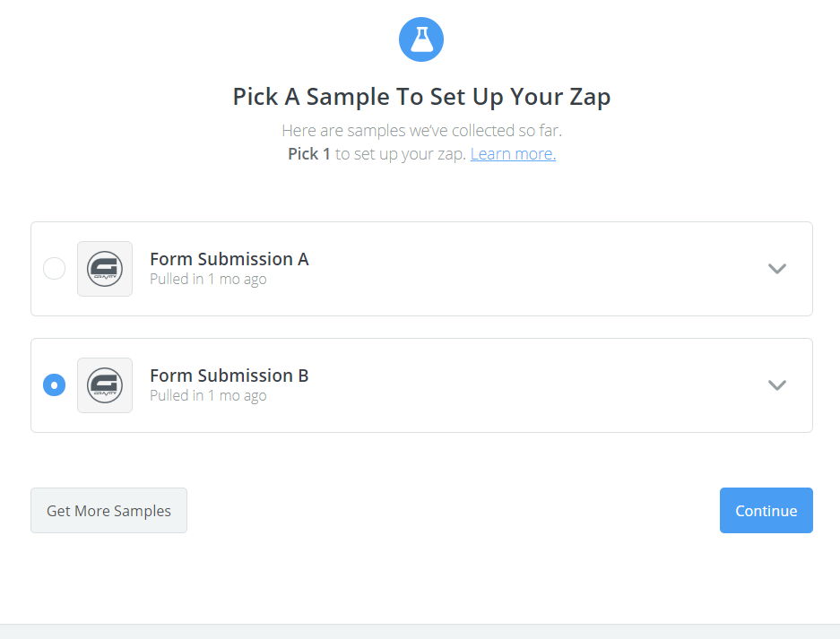Expand Form Submission B details chevron
Image resolution: width=840 pixels, height=639 pixels.
point(776,385)
